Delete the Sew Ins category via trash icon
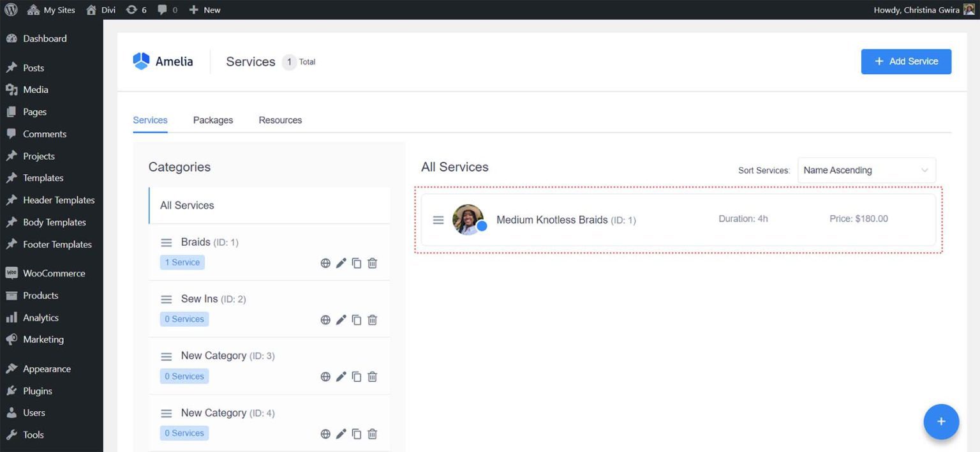This screenshot has width=980, height=452. [372, 319]
